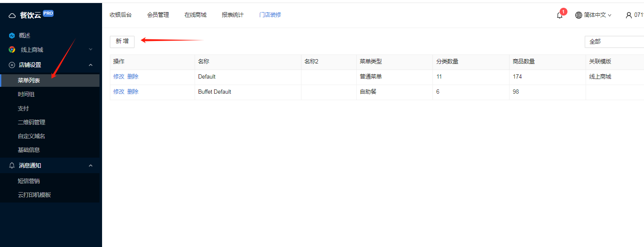Click 修改 for the Default menu

pyautogui.click(x=119, y=76)
